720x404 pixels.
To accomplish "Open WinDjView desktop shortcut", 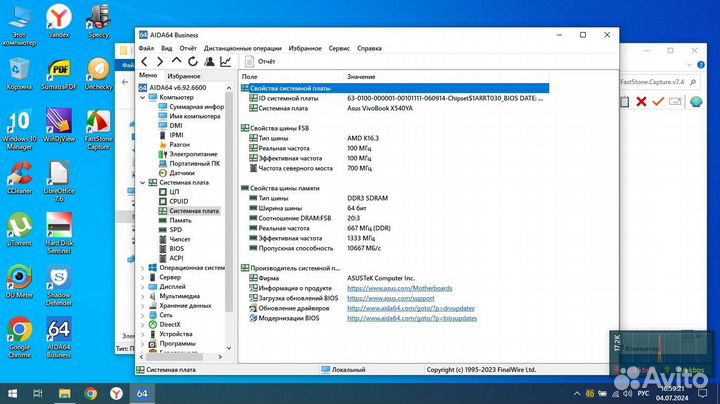I will (59, 126).
